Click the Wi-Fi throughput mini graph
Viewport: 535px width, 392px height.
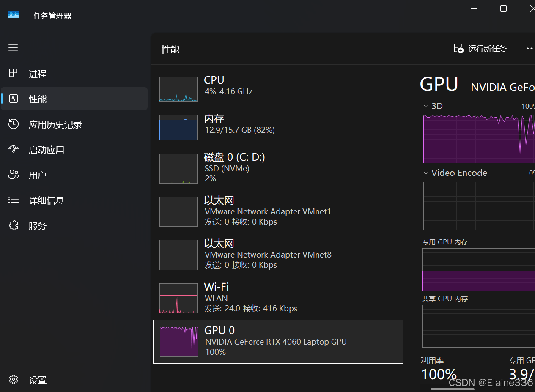tap(178, 298)
